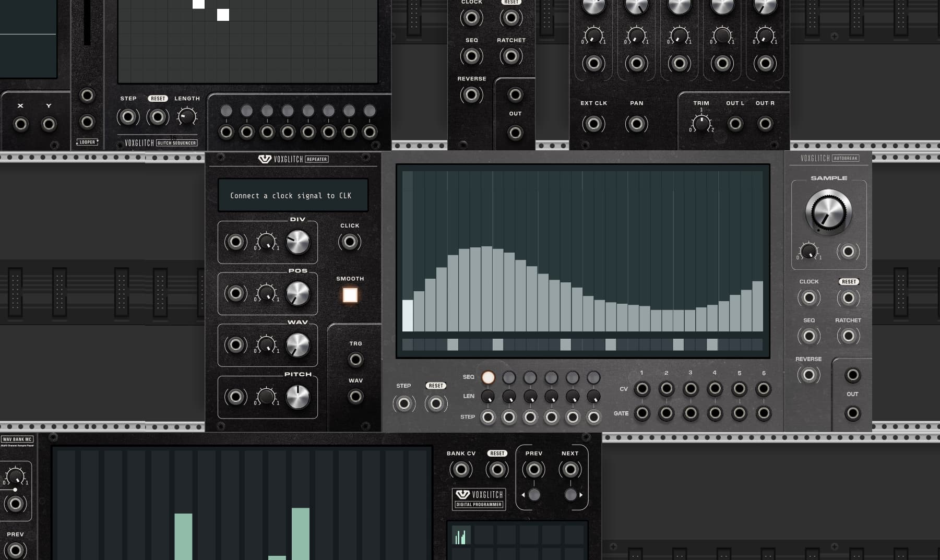Screen dimensions: 940x560
Task: Click the GATE output jack number 5
Action: pos(739,413)
